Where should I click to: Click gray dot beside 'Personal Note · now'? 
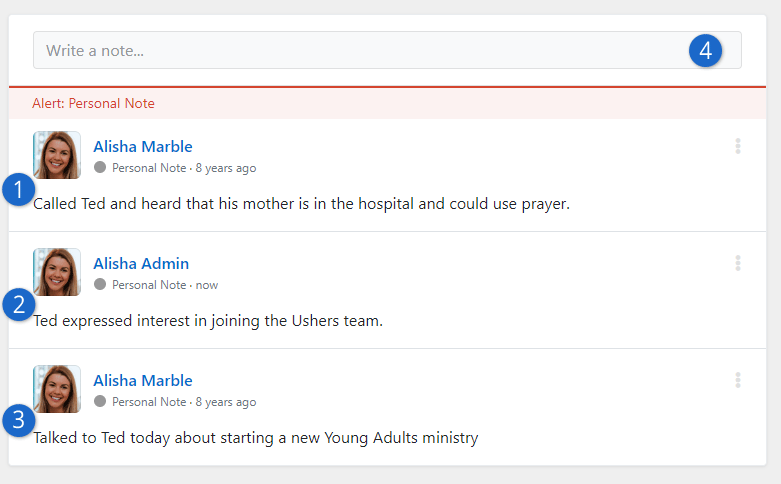tap(100, 284)
